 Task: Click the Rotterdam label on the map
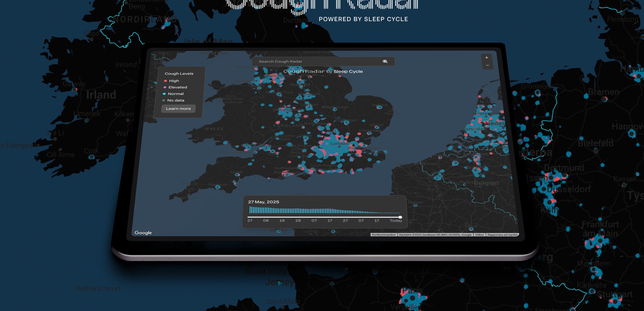(x=475, y=129)
